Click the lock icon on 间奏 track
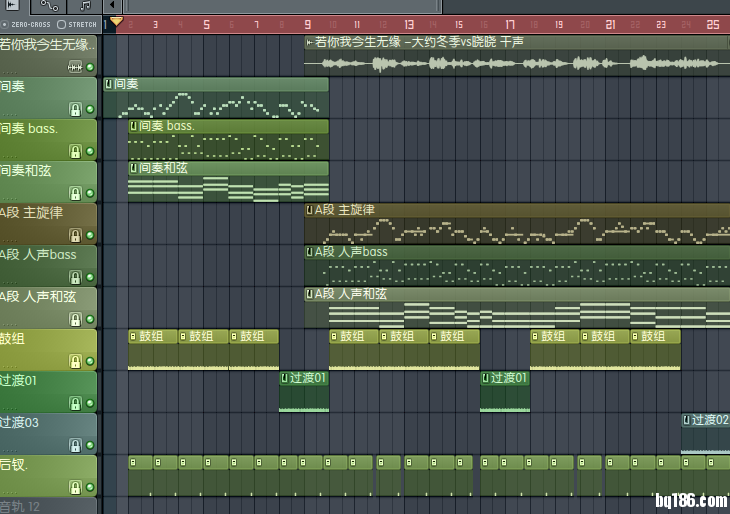The height and width of the screenshot is (514, 730). [x=74, y=109]
